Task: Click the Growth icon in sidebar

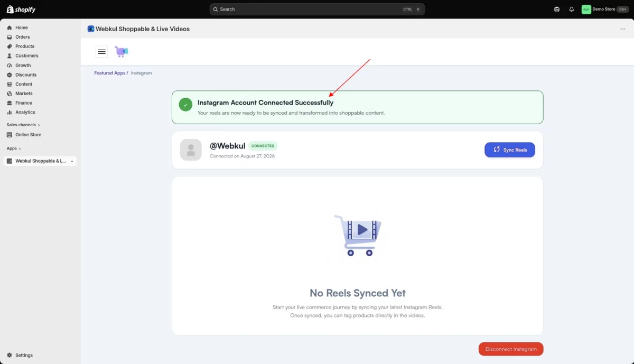Action: [10, 66]
